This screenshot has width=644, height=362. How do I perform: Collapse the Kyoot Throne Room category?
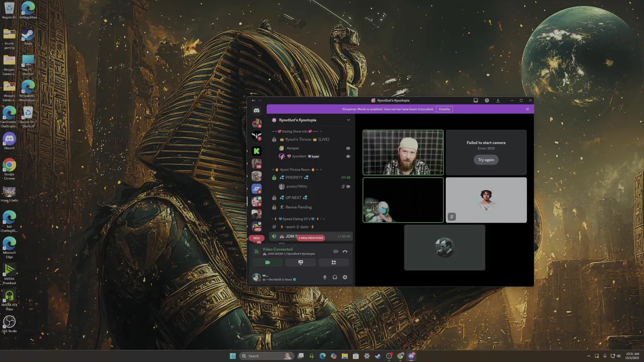click(x=295, y=169)
